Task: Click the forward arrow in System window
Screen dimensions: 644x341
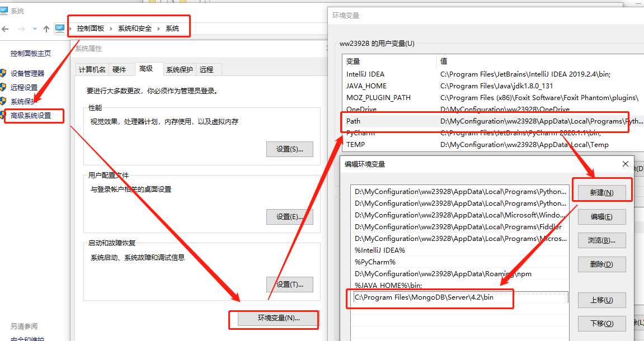Action: (22, 29)
